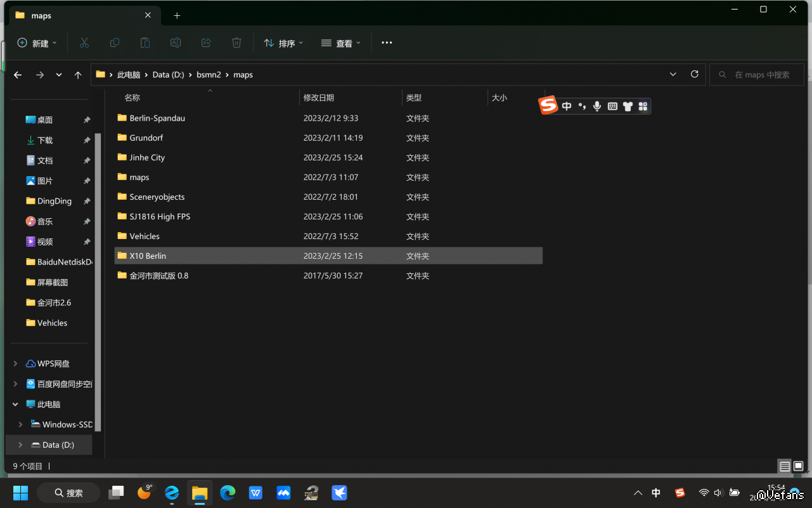Collapse the 此电脑 tree node
Viewport: 812px width, 508px height.
[15, 404]
